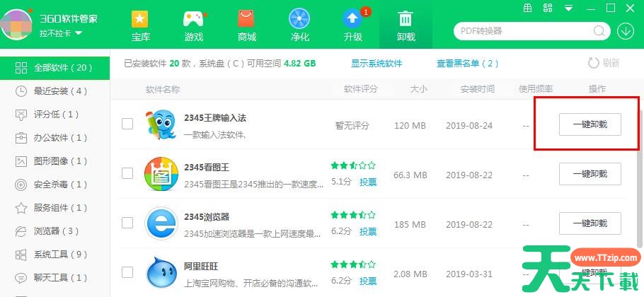Screen dimensions: 644x297
Task: Open the 游戏 games section
Action: click(193, 25)
